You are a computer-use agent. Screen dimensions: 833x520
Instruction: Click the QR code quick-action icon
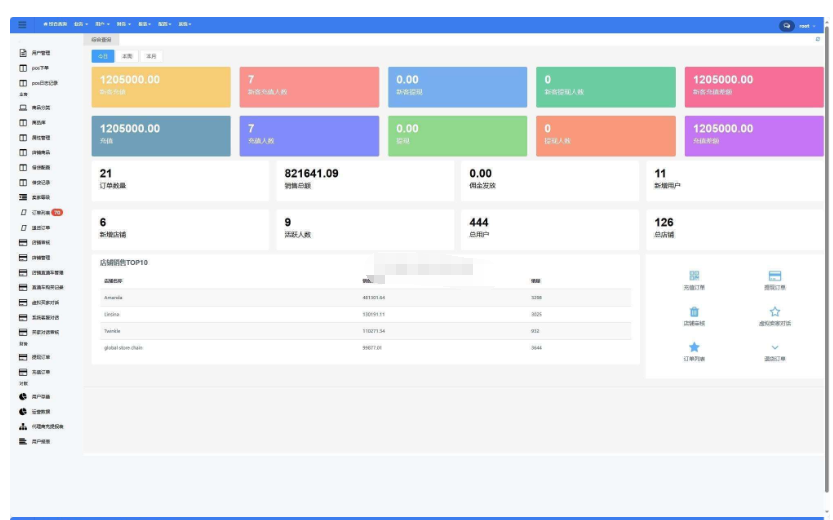coord(694,276)
